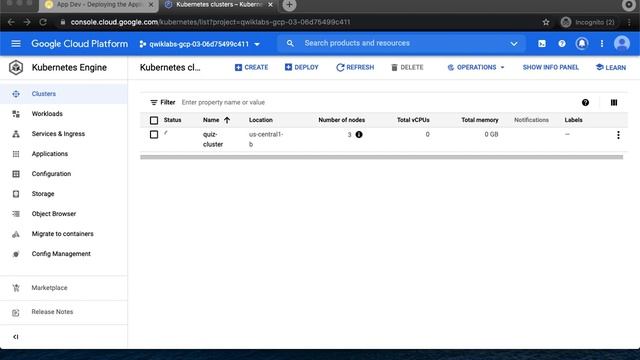The height and width of the screenshot is (360, 640).
Task: Toggle the select-all clusters checkbox
Action: coord(154,120)
